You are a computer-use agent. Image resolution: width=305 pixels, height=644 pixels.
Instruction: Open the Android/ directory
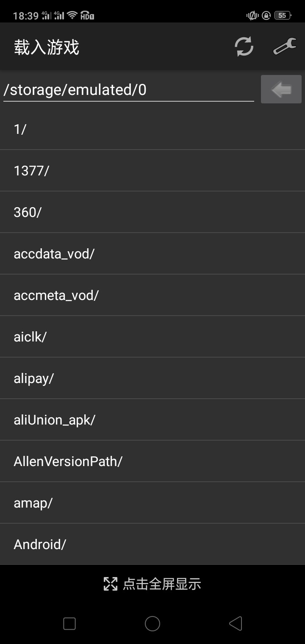point(152,544)
